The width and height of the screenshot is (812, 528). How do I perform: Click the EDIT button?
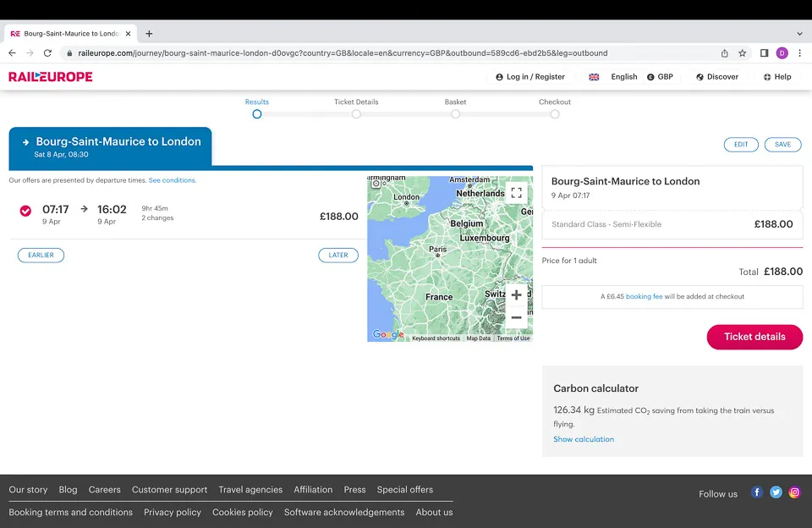click(741, 145)
